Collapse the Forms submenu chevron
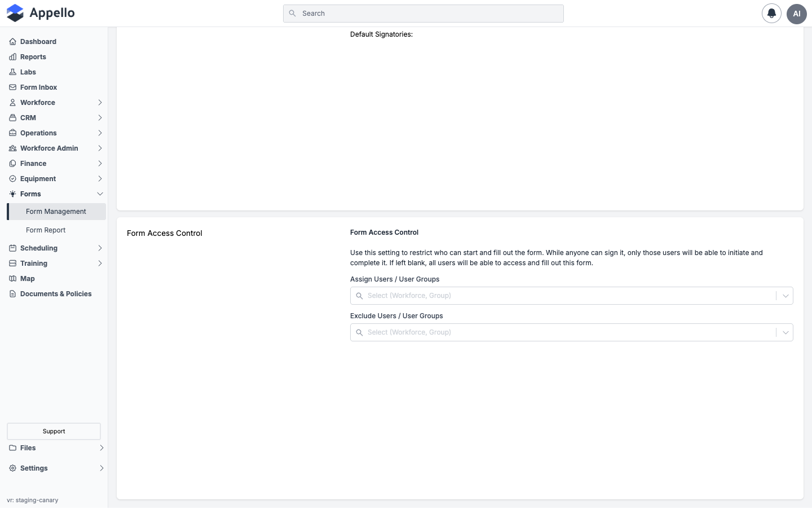The height and width of the screenshot is (518, 812). (100, 194)
